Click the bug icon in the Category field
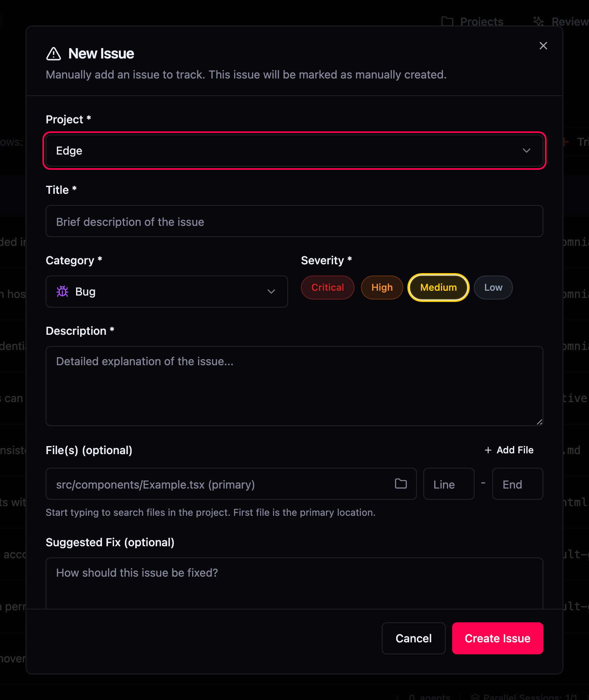The height and width of the screenshot is (700, 589). (63, 292)
